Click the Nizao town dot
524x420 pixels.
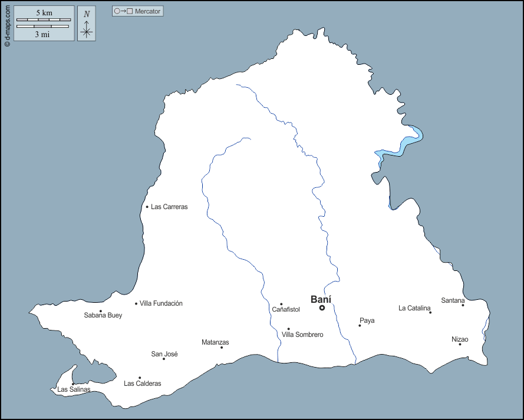click(x=460, y=344)
